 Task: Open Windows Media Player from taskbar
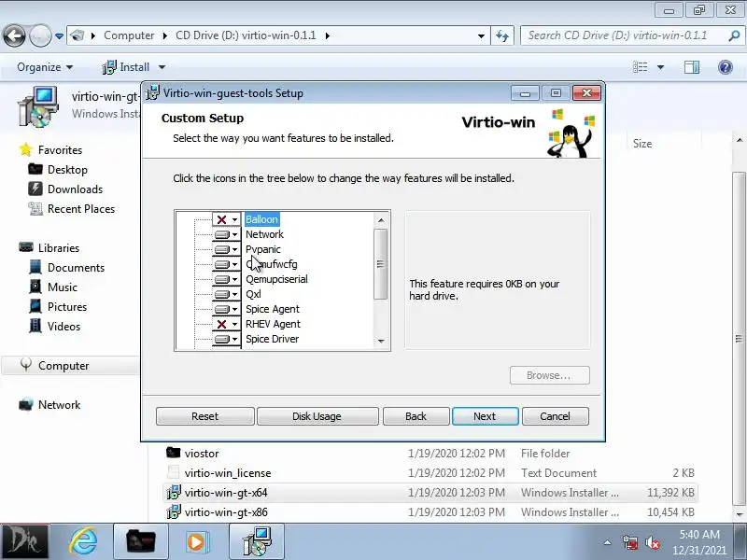click(x=196, y=541)
